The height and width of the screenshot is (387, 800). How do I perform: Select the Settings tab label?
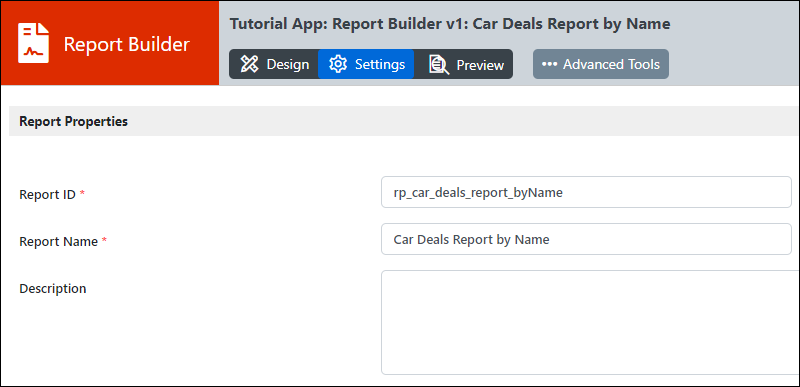pos(380,64)
